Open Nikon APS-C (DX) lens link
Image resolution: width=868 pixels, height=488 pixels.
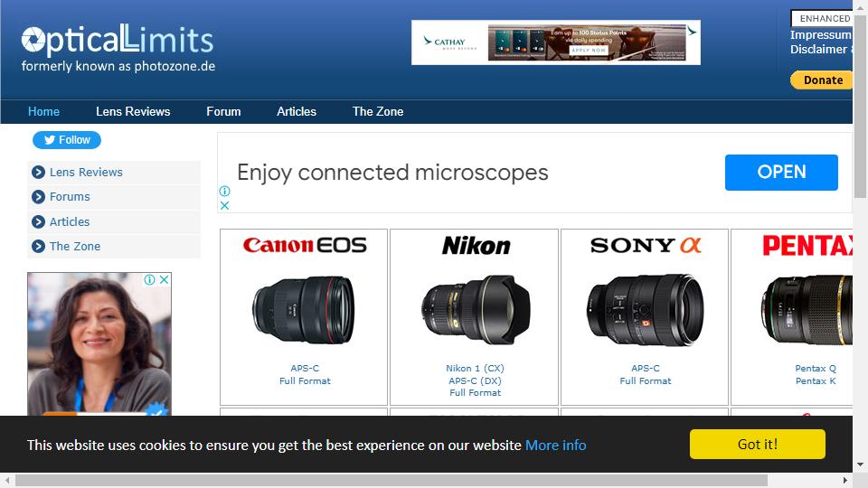click(475, 381)
